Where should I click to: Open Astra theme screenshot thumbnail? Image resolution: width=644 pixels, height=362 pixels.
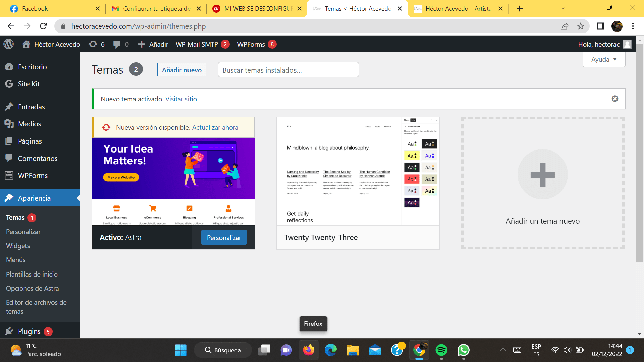[x=173, y=181]
